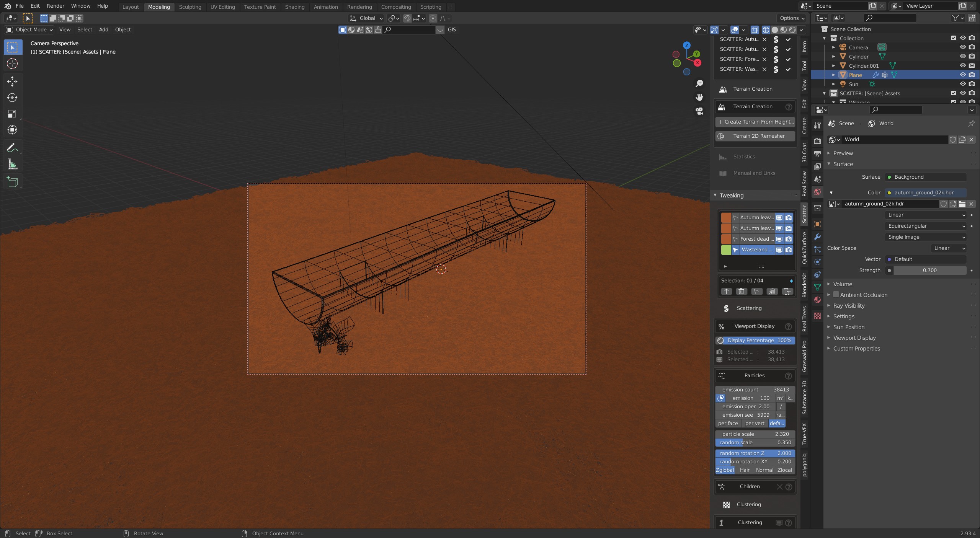
Task: Switch to the Sculpting workspace tab
Action: (190, 7)
